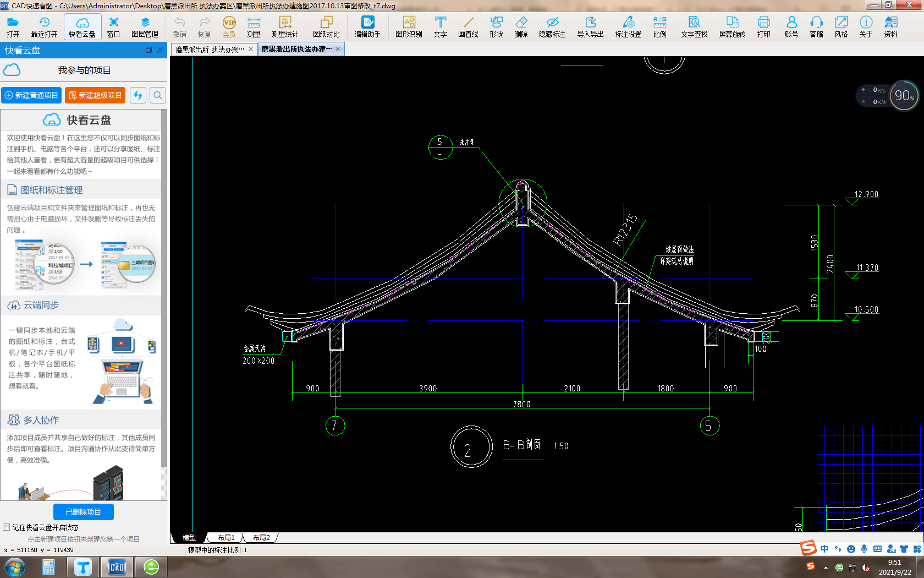Image resolution: width=924 pixels, height=578 pixels.
Task: Switch to the 布局1 layout tab
Action: tap(226, 537)
